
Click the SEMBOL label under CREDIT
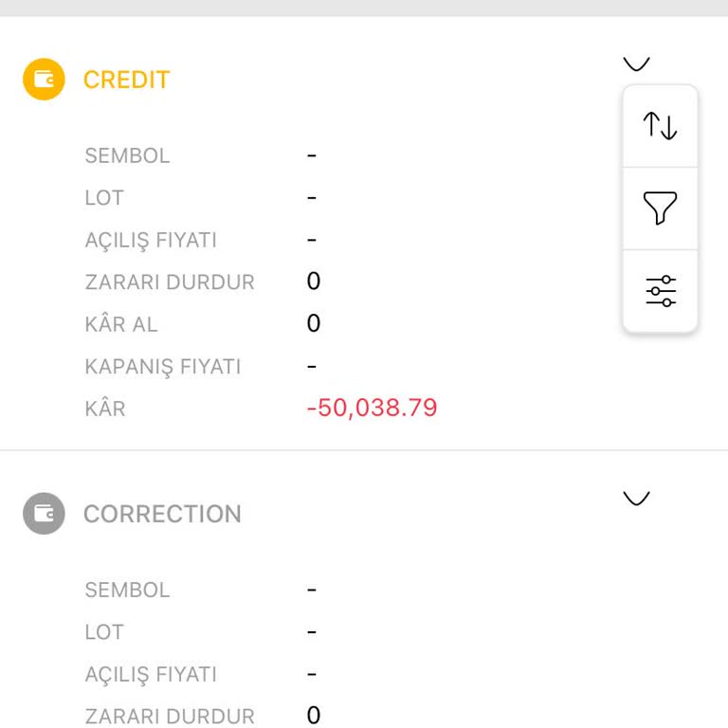tap(127, 155)
